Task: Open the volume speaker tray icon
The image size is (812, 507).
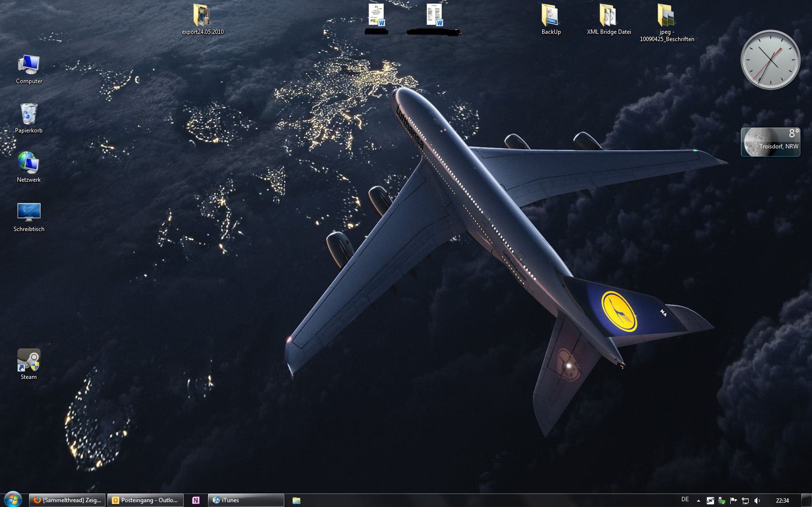Action: click(x=757, y=501)
